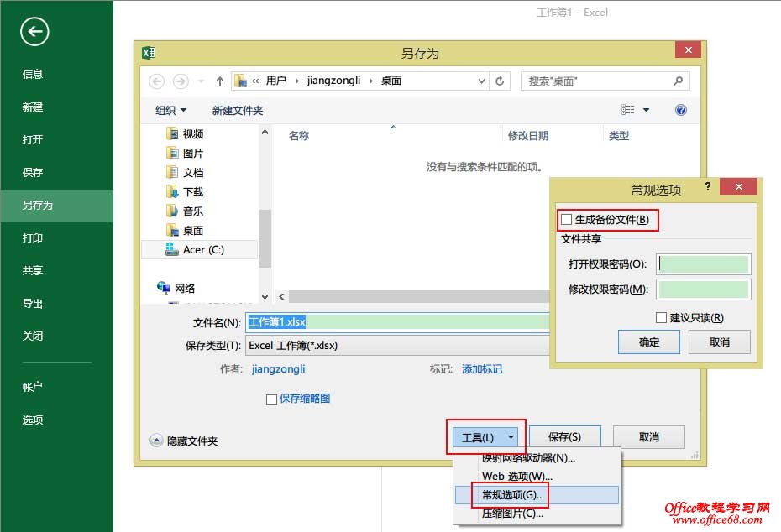Click the Excel icon in Save As title bar
The height and width of the screenshot is (532, 781).
click(149, 53)
